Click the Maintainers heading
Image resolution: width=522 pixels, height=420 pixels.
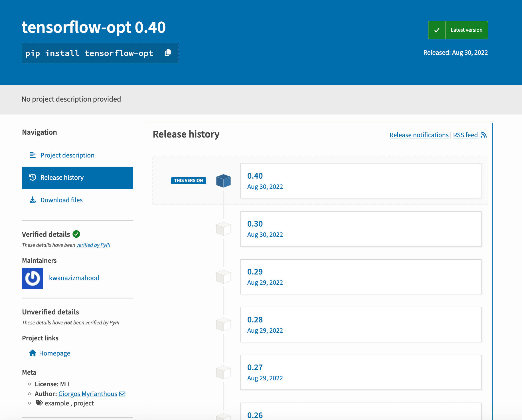coord(39,261)
